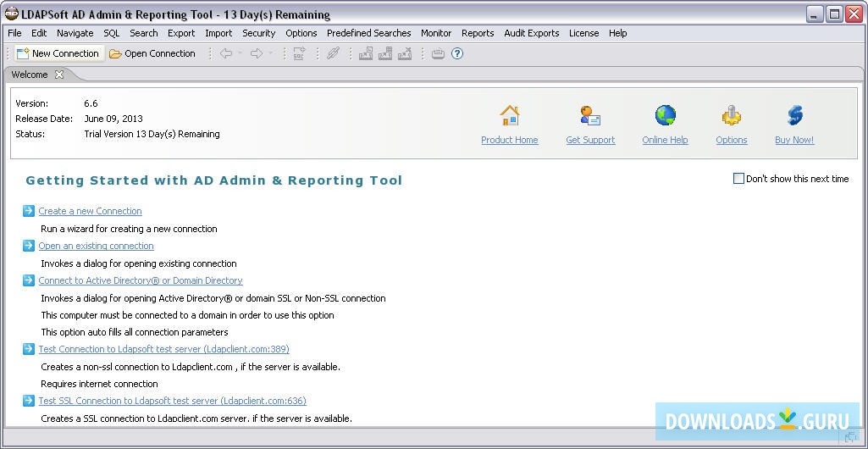Click the disconnect link toolbar icon
This screenshot has height=449, width=868.
pyautogui.click(x=333, y=53)
